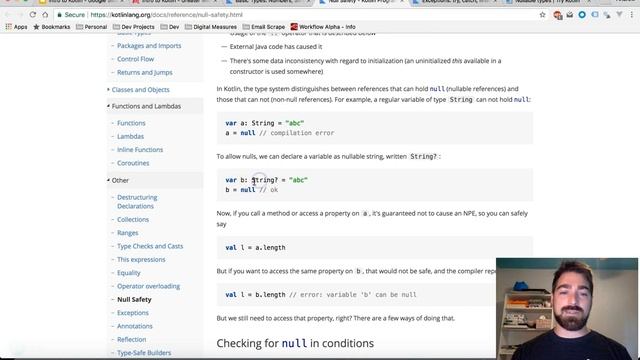
Task: Bookmark this page with the star icon
Action: click(542, 15)
